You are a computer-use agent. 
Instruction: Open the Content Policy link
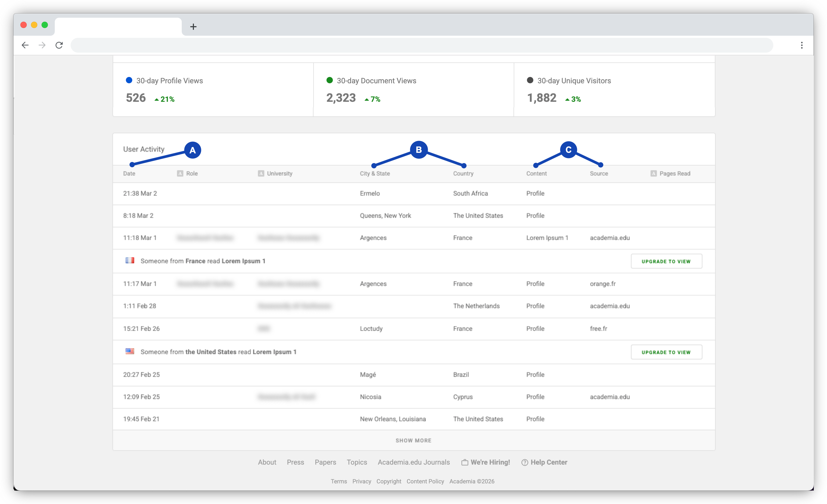[425, 482]
